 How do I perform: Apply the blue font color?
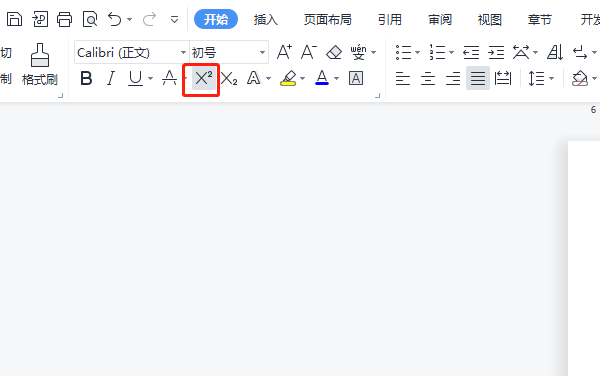point(322,78)
